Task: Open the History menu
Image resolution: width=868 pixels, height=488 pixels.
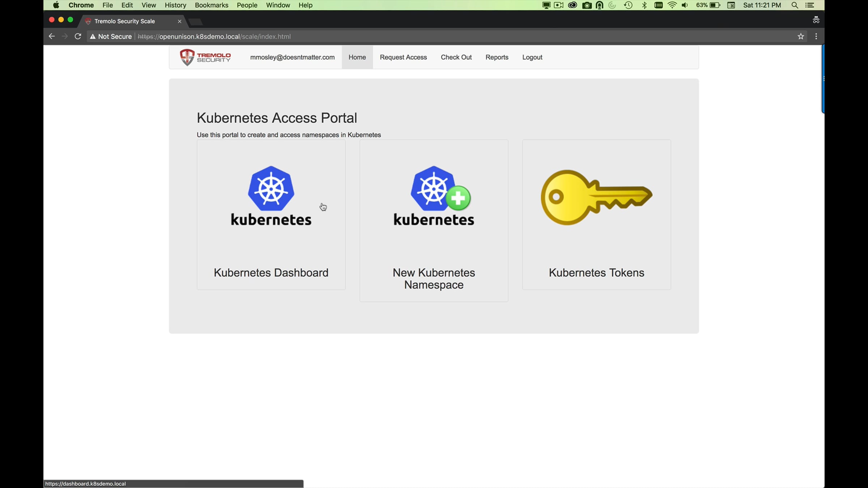Action: pos(175,5)
